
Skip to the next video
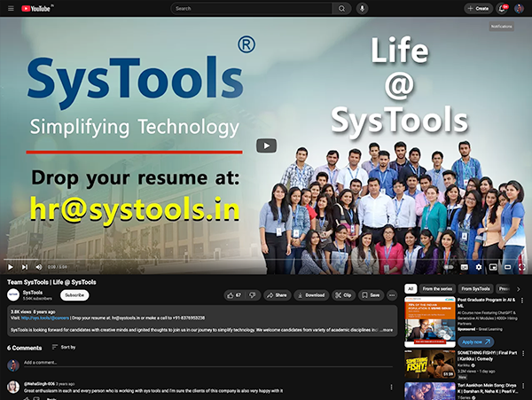[25, 267]
